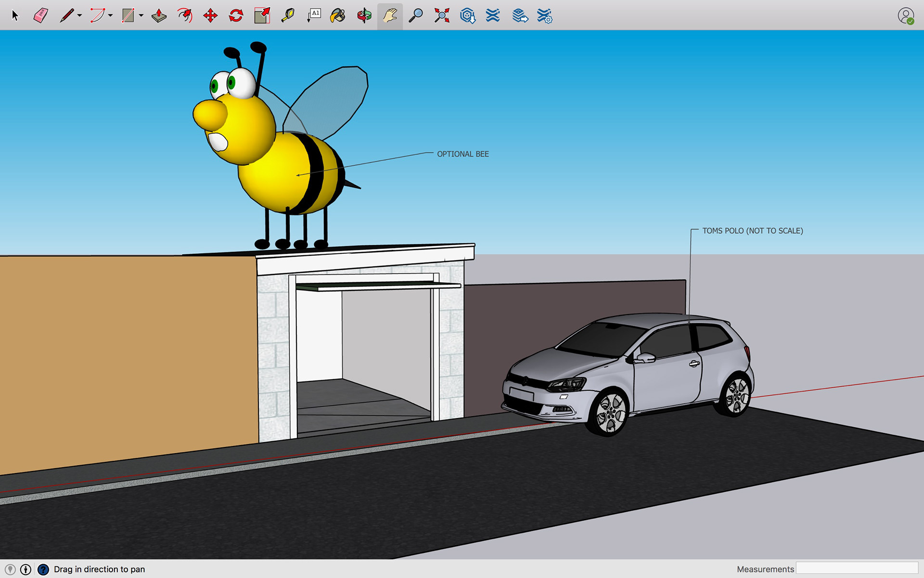Image resolution: width=924 pixels, height=578 pixels.
Task: Click the Zoom magnifier tool
Action: (416, 16)
